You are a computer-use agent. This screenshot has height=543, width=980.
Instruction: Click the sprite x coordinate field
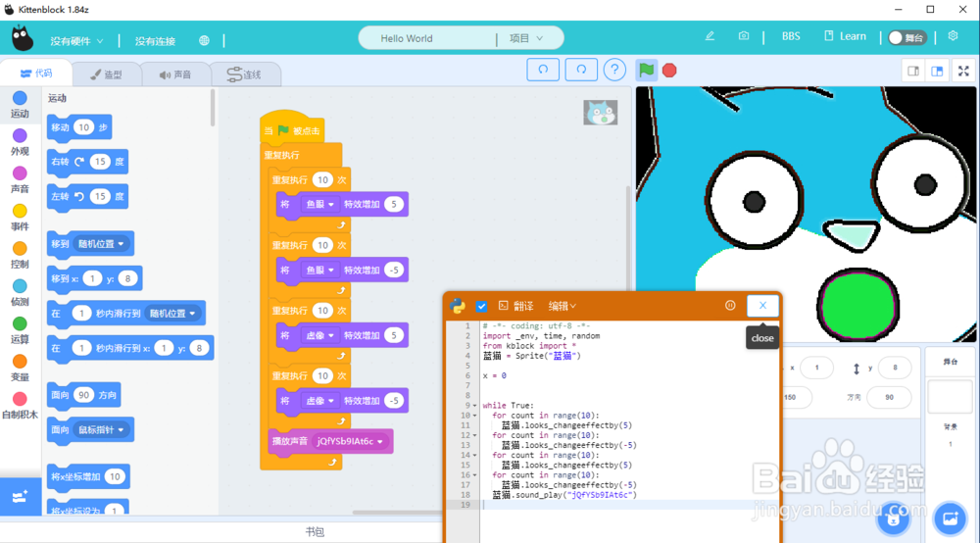pos(816,368)
